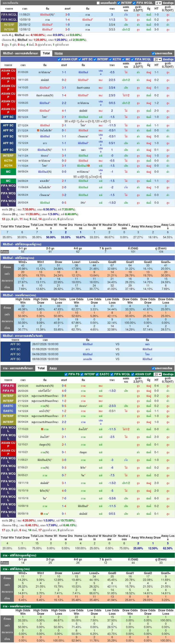
Task: Click red card icon beside อินโดนีเซีย on 21/12/24
Action: pos(38,130)
